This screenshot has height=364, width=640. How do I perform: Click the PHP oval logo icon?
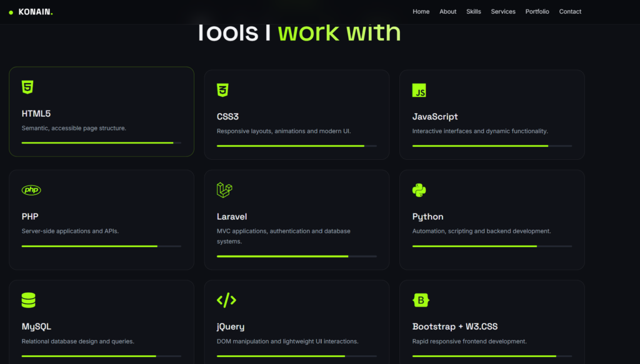(31, 190)
